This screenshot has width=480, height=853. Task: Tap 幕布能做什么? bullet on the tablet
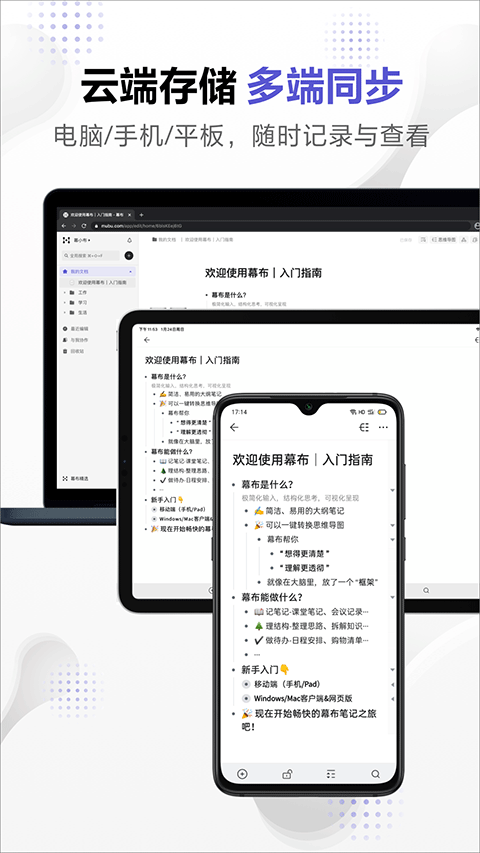click(171, 451)
